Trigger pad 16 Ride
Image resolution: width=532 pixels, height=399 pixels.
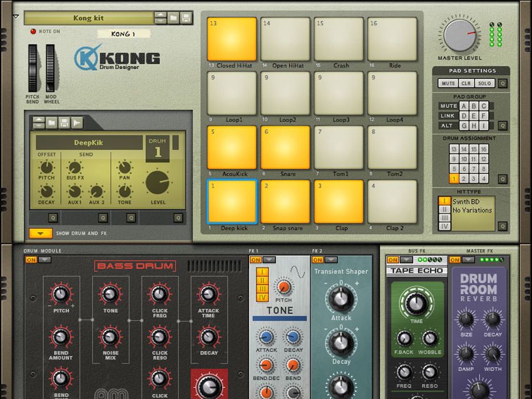(x=392, y=39)
